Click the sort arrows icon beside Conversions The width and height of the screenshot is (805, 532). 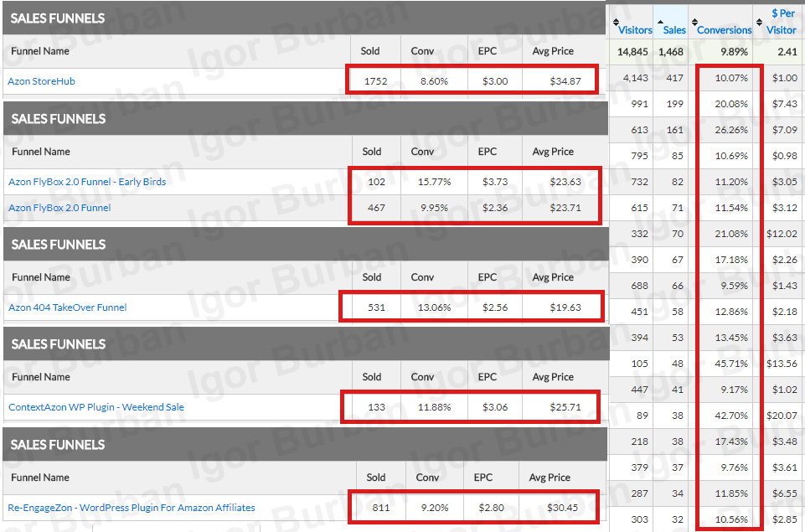(694, 22)
